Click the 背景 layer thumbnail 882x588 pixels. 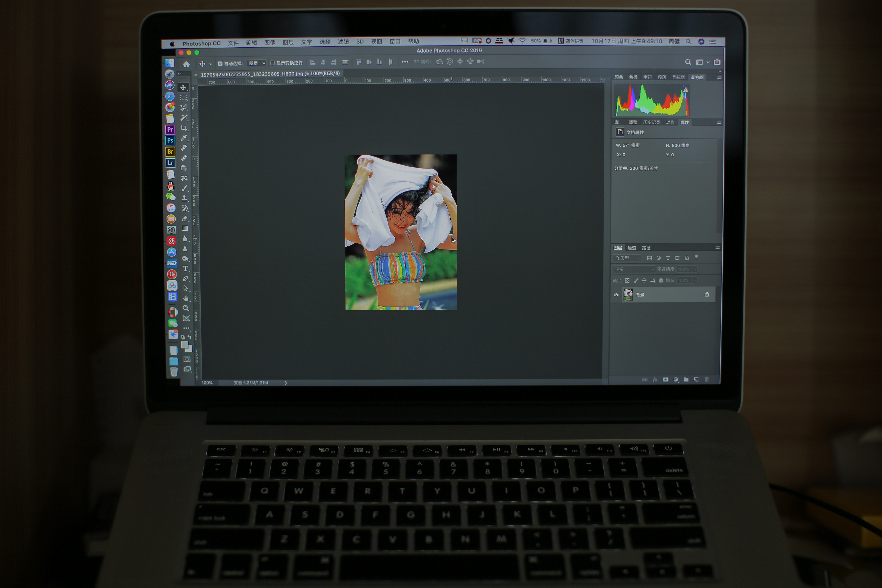628,295
